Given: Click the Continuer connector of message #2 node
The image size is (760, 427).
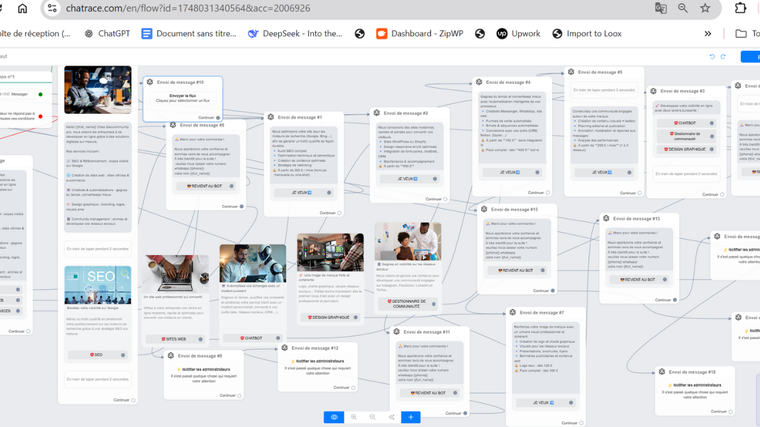Looking at the screenshot, I should (445, 199).
